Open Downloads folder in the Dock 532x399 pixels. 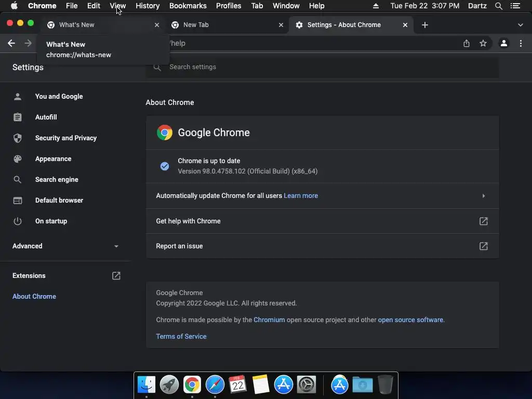click(x=362, y=385)
